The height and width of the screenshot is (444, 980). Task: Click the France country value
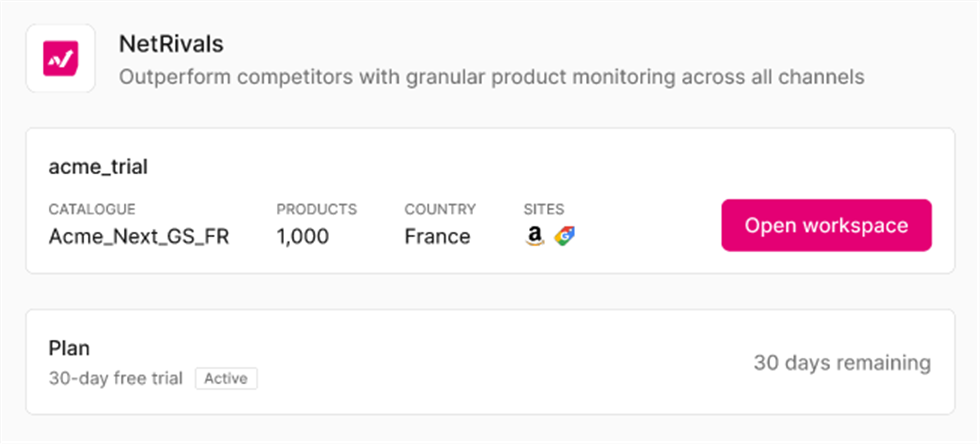437,237
